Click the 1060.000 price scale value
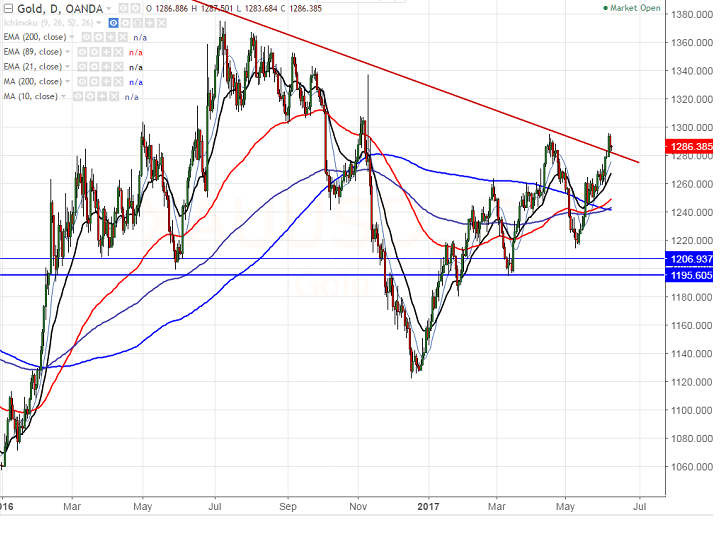Viewport: 725px width, 543px height. coord(692,467)
